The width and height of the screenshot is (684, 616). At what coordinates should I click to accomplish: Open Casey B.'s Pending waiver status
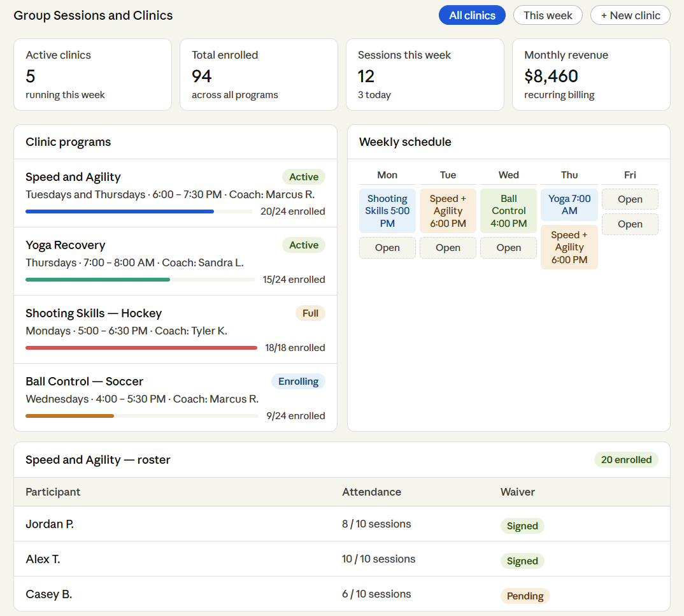click(525, 596)
